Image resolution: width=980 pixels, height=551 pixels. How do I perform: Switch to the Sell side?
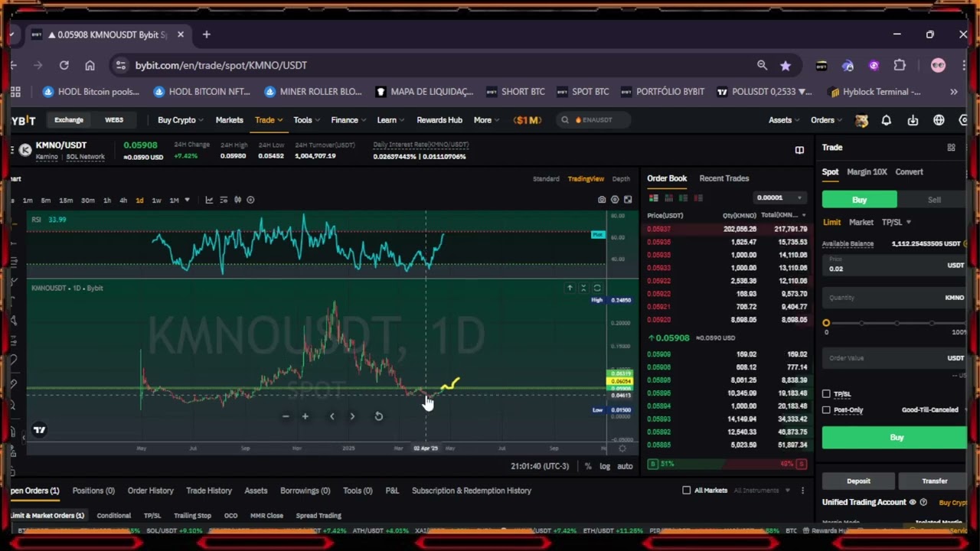coord(934,200)
